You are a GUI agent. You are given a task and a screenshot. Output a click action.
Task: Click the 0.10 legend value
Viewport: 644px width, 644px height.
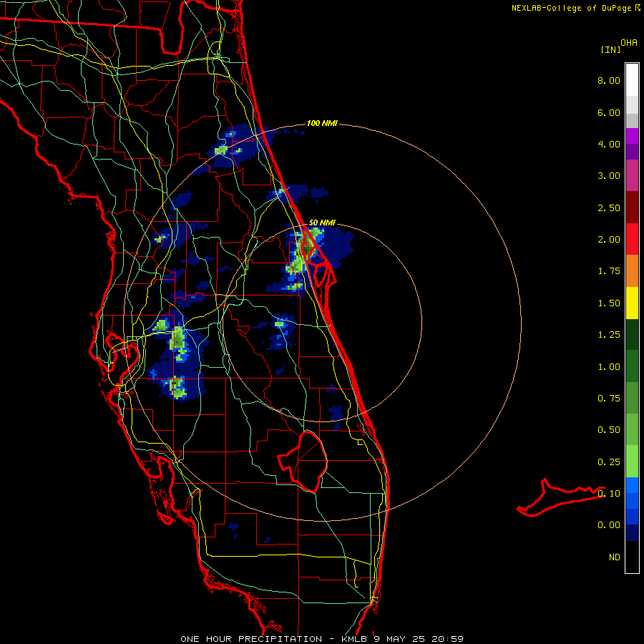click(609, 494)
